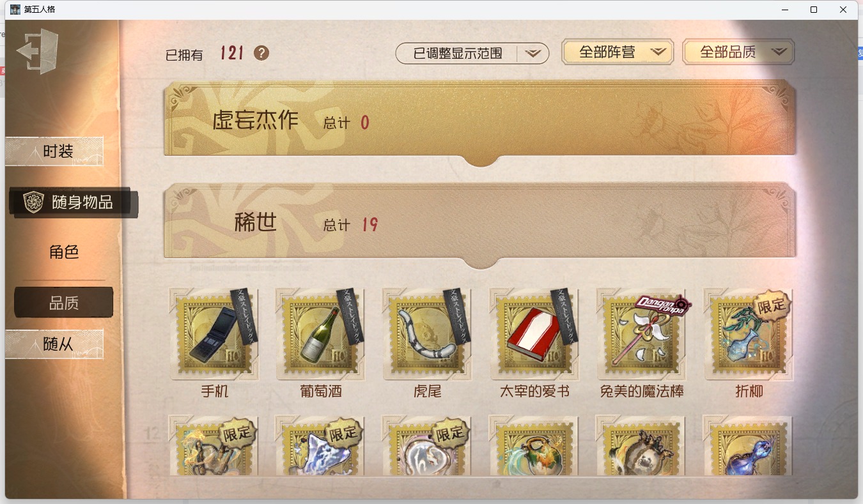863x504 pixels.
Task: Collapse the 稀世 category header
Action: 480,225
